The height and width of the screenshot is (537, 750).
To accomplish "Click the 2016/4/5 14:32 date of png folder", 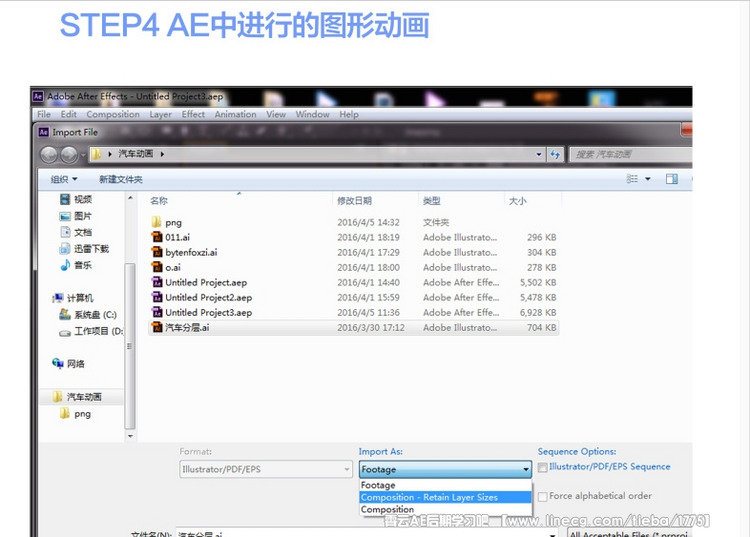I will (x=368, y=222).
